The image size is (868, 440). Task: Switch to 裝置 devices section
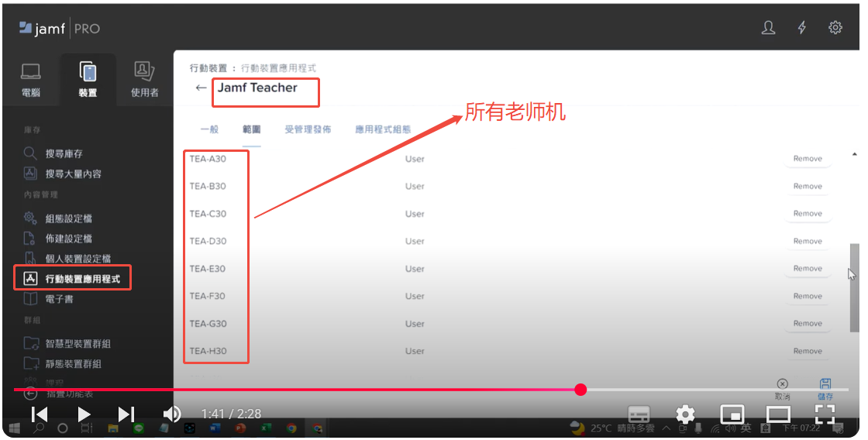point(88,81)
